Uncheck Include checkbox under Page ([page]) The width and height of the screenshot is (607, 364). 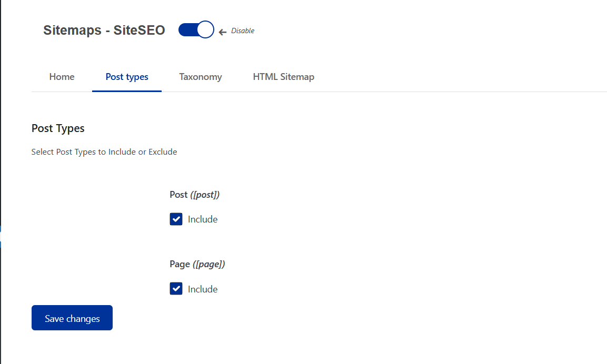click(x=176, y=289)
